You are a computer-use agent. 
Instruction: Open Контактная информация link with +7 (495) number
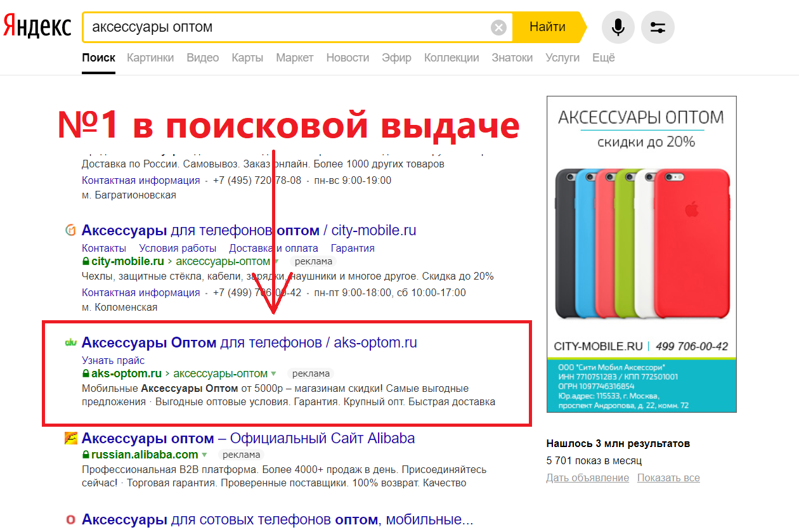pos(141,180)
